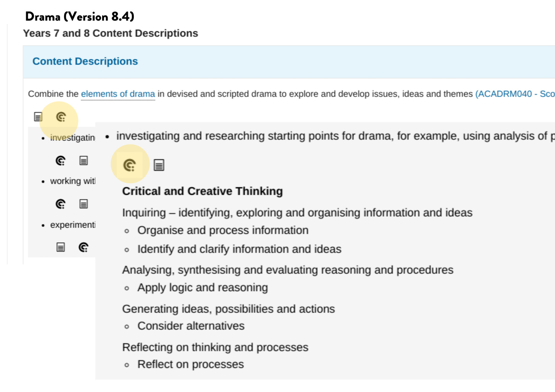Click the highlighted capabilities icon beside the top document icon
Viewport: 555px width, 392px height.
tap(61, 117)
